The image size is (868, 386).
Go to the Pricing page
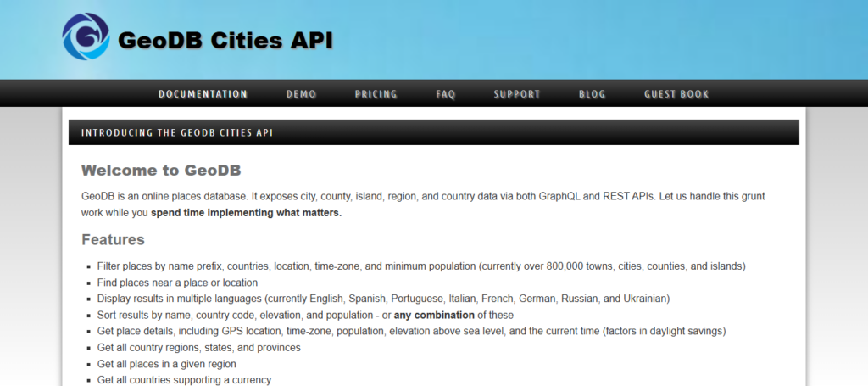(376, 94)
